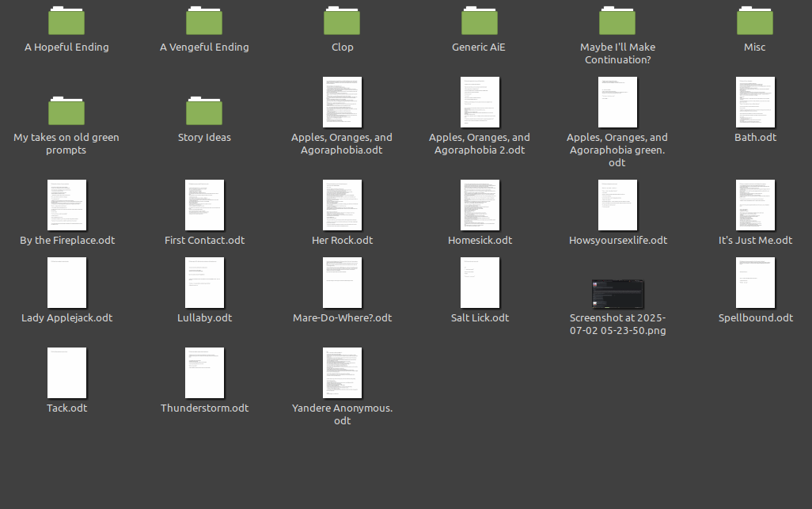Select the Salt Lick.odt document icon
The image size is (812, 509).
[480, 283]
